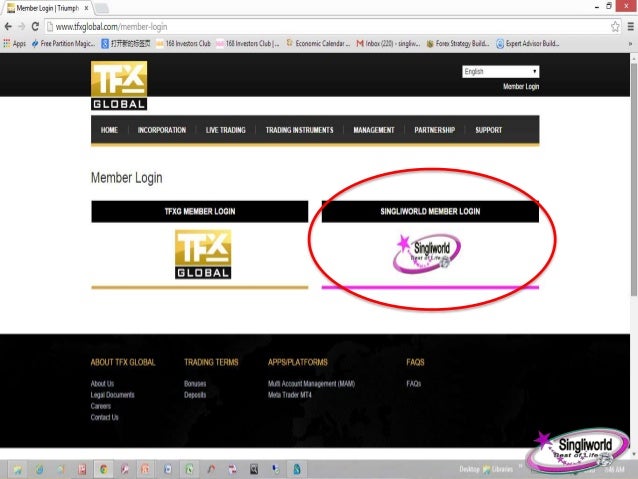Launch Internet Explorer from the taskbar
This screenshot has height=479, width=638.
click(39, 470)
